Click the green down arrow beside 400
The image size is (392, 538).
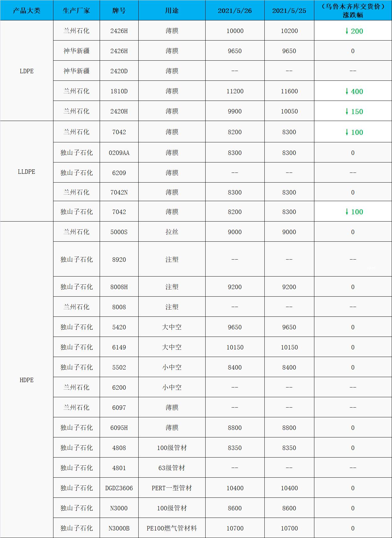coord(347,91)
